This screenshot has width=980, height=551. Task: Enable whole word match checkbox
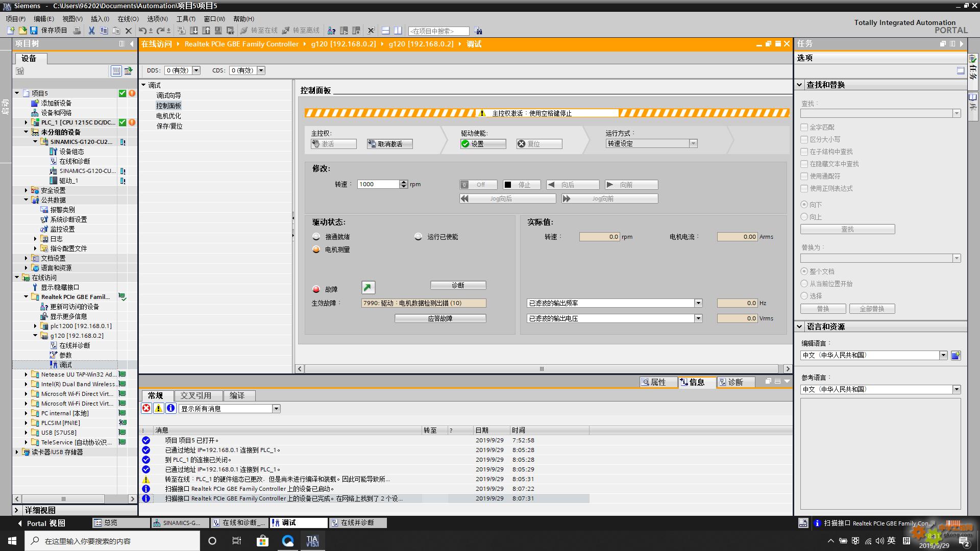coord(804,127)
